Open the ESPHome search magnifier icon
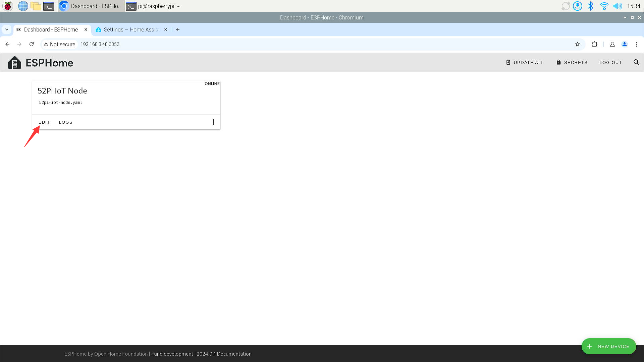 [636, 62]
